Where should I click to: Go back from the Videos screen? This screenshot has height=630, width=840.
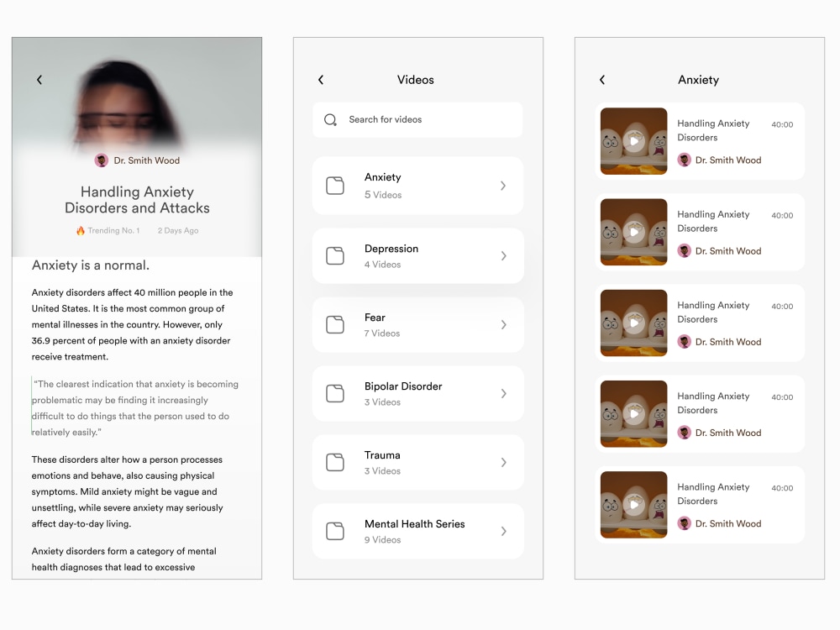(x=321, y=80)
